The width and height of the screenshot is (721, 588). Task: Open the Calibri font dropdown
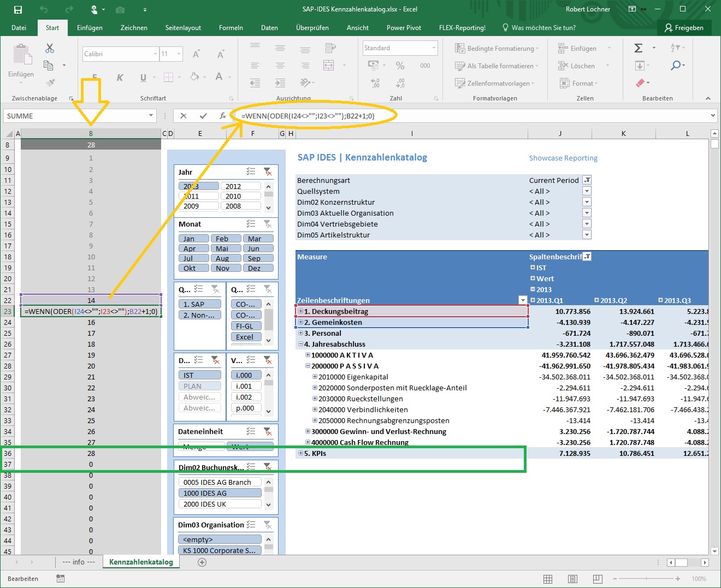[x=155, y=54]
